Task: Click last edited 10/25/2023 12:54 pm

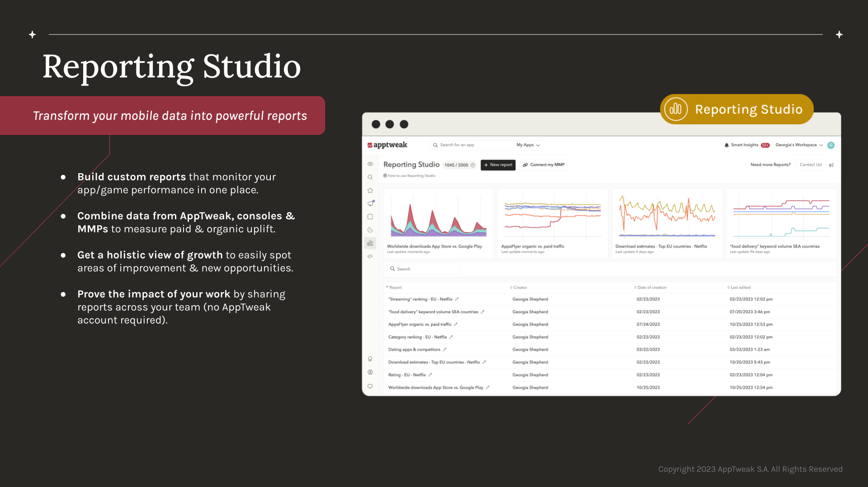Action: pyautogui.click(x=751, y=388)
